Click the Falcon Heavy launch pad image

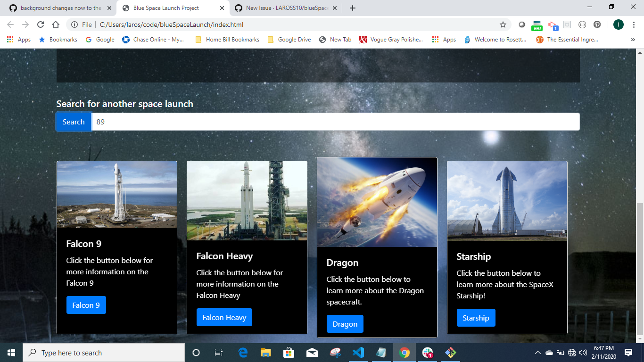[247, 201]
